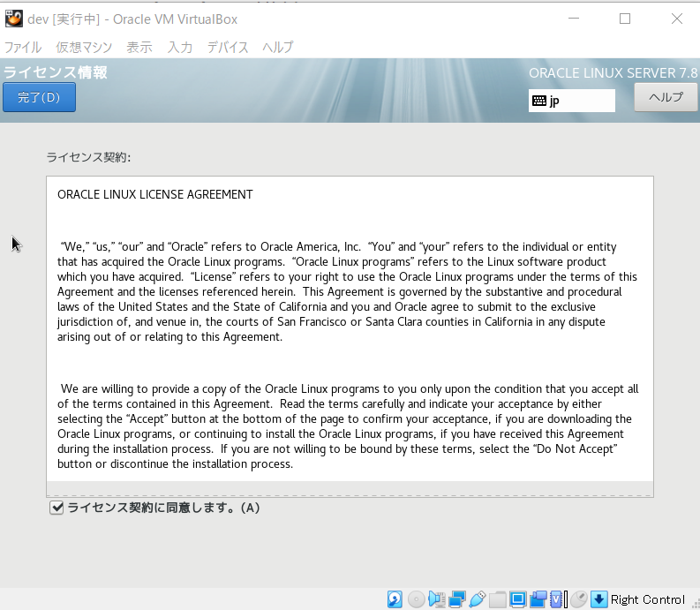700x610 pixels.
Task: Click the mouse integration status icon
Action: [x=579, y=599]
